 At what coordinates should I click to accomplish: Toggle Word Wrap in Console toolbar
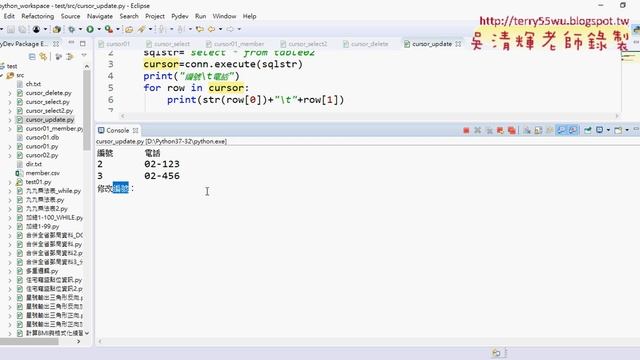pyautogui.click(x=550, y=130)
